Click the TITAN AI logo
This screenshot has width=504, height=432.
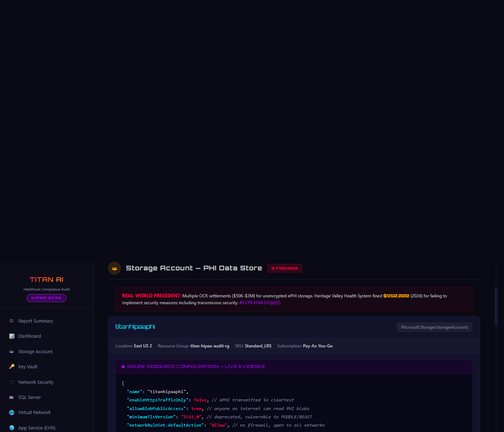46,280
